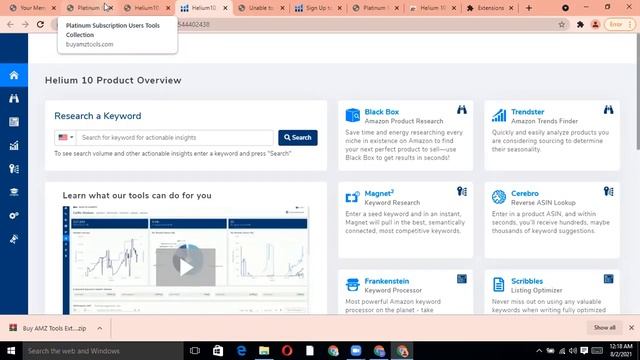Switch to the Your Mem browser tab

(x=32, y=8)
